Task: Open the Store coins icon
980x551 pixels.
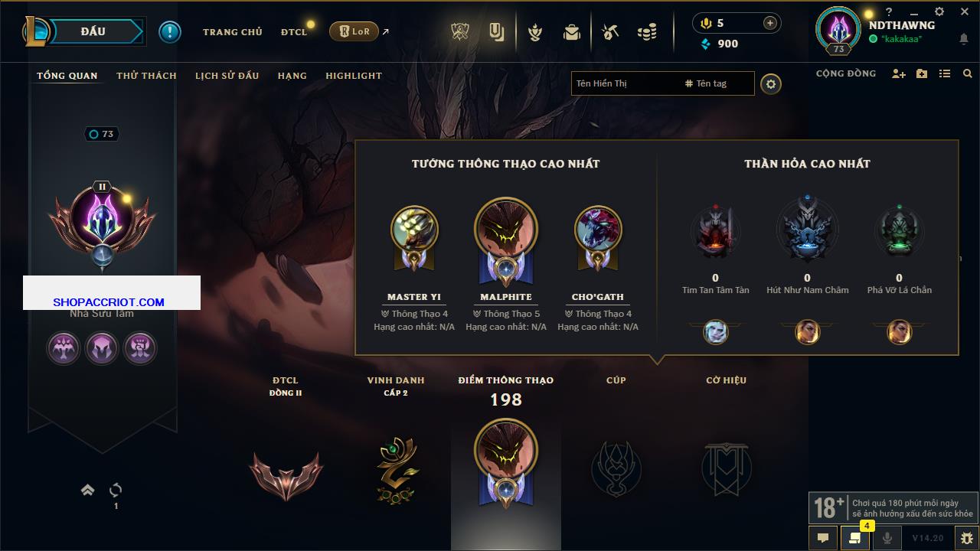Action: 647,32
